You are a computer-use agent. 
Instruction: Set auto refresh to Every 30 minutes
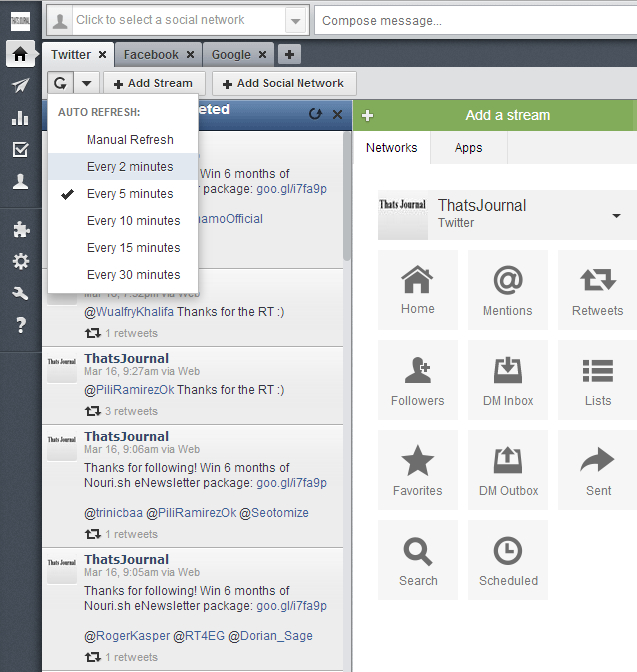(x=123, y=275)
